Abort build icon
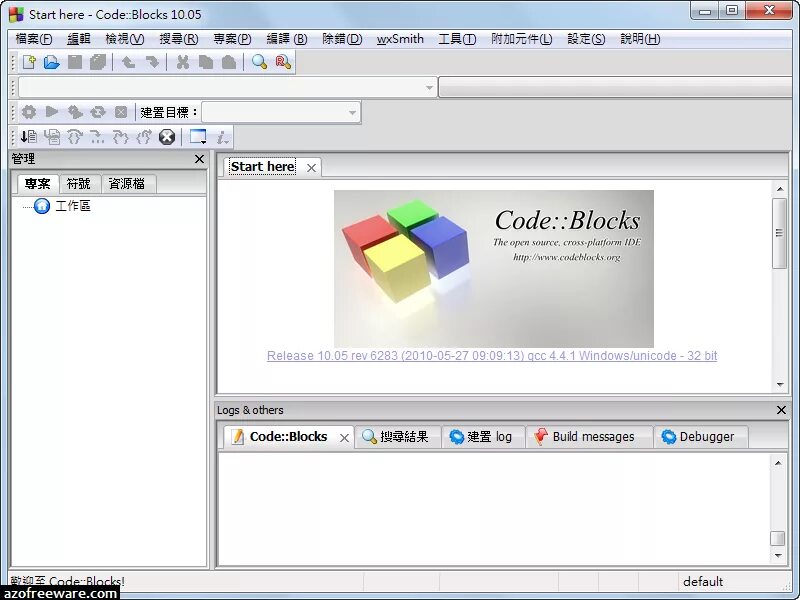This screenshot has height=600, width=800. (x=121, y=112)
